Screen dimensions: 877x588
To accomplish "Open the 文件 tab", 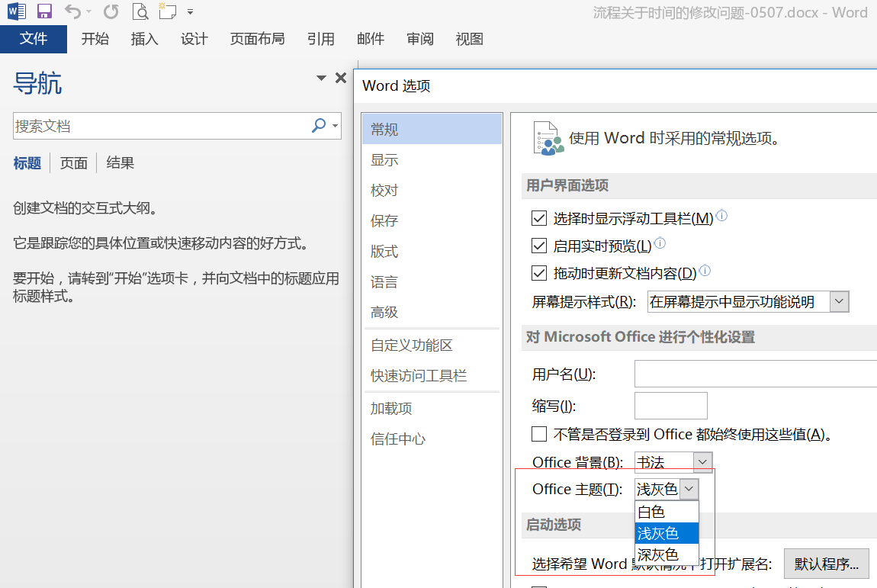I will [x=34, y=39].
